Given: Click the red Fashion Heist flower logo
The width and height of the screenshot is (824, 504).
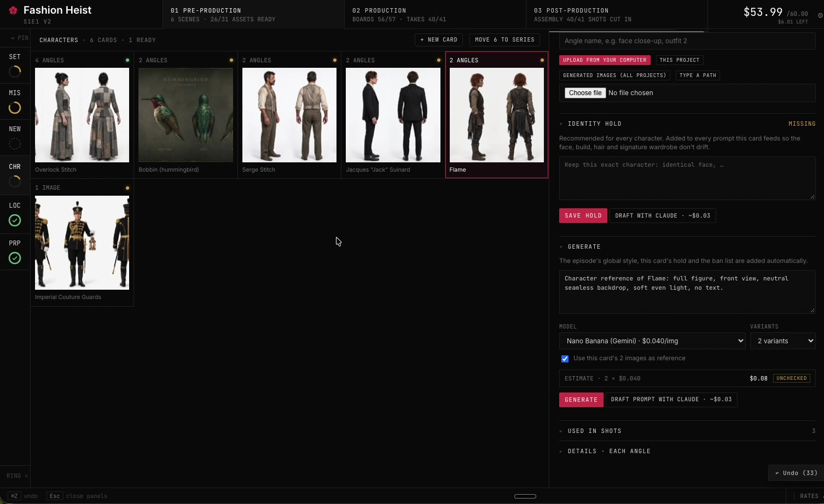Looking at the screenshot, I should [13, 10].
